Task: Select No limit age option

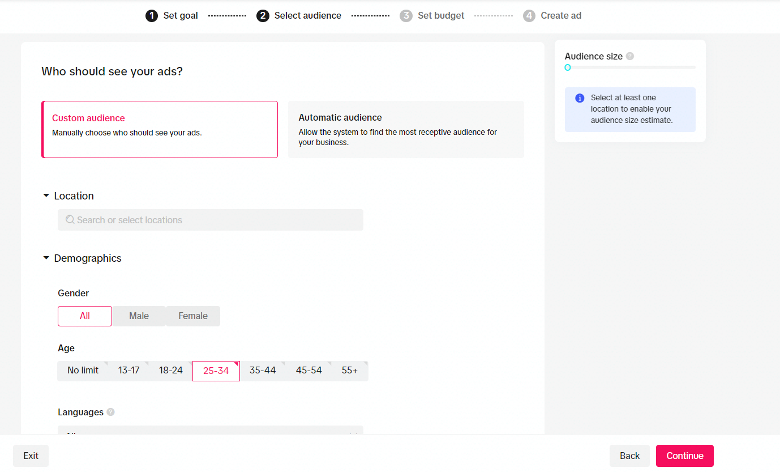Action: click(x=83, y=371)
